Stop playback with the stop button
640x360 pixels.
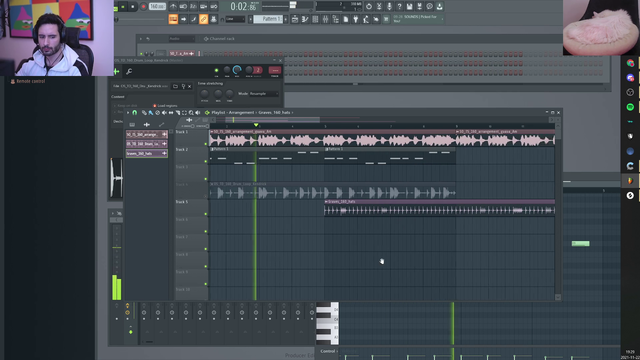(133, 7)
